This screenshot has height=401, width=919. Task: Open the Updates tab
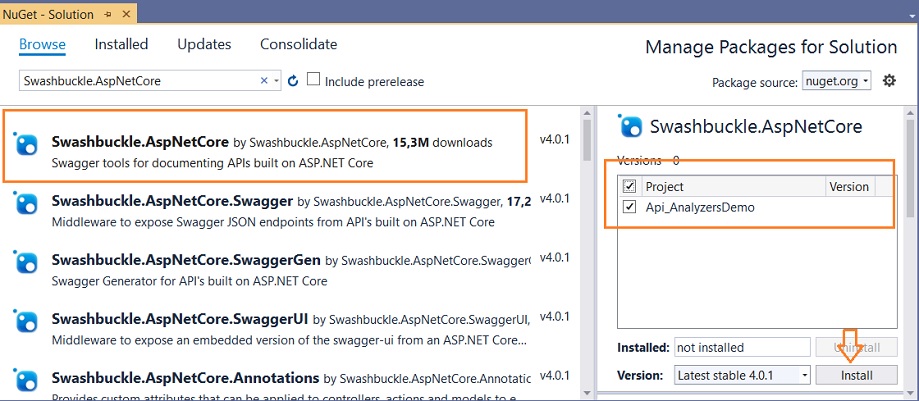tap(204, 45)
